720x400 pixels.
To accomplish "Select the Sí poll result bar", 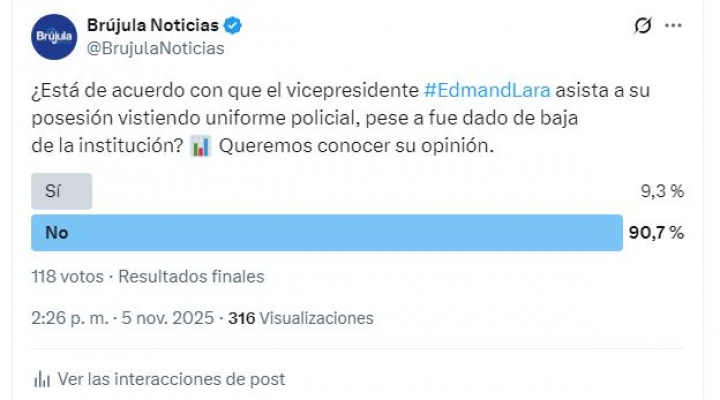I will pyautogui.click(x=61, y=191).
